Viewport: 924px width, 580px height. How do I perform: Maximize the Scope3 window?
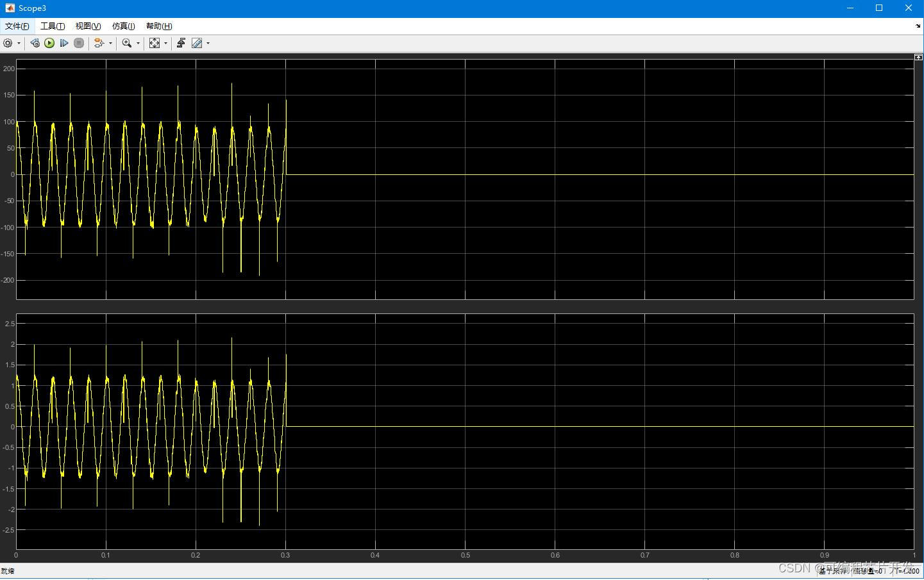point(879,8)
